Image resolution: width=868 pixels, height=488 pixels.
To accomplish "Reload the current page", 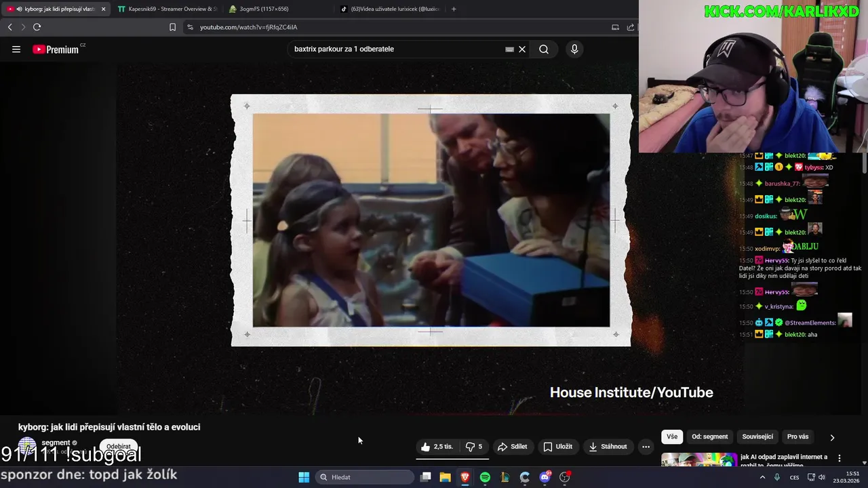I will (37, 27).
